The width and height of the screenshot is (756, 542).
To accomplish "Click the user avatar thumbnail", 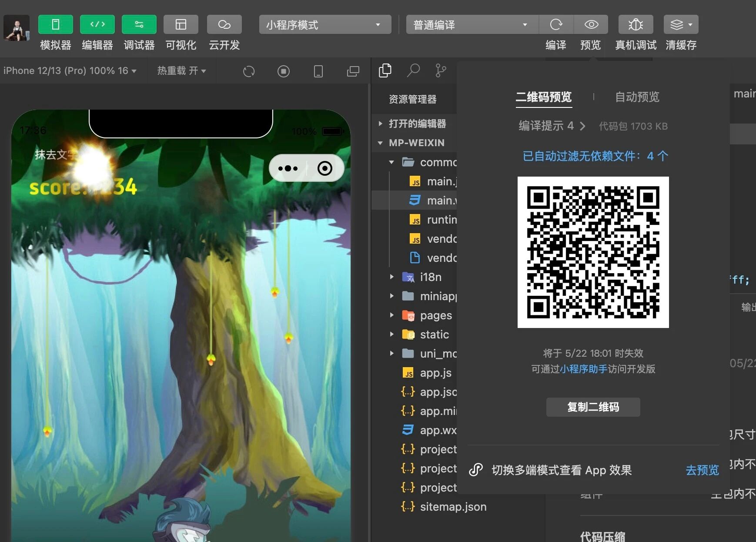I will [x=17, y=28].
